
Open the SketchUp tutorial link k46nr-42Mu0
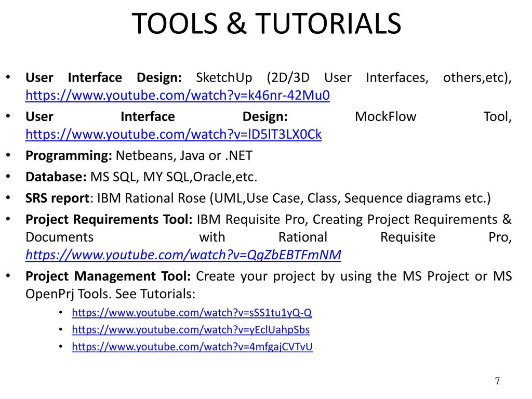[178, 96]
